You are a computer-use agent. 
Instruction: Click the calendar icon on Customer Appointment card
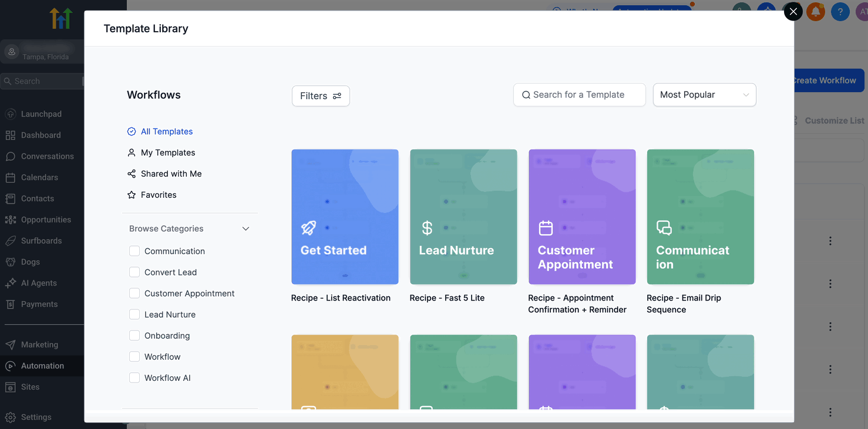click(546, 228)
